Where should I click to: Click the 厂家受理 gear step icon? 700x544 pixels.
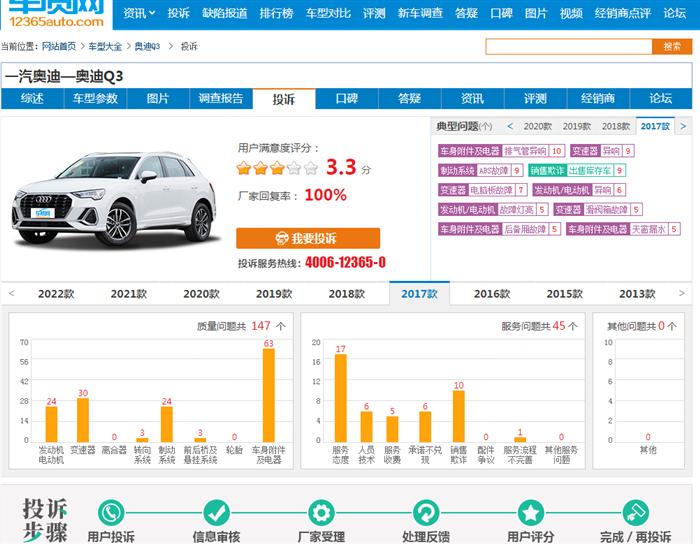(321, 513)
